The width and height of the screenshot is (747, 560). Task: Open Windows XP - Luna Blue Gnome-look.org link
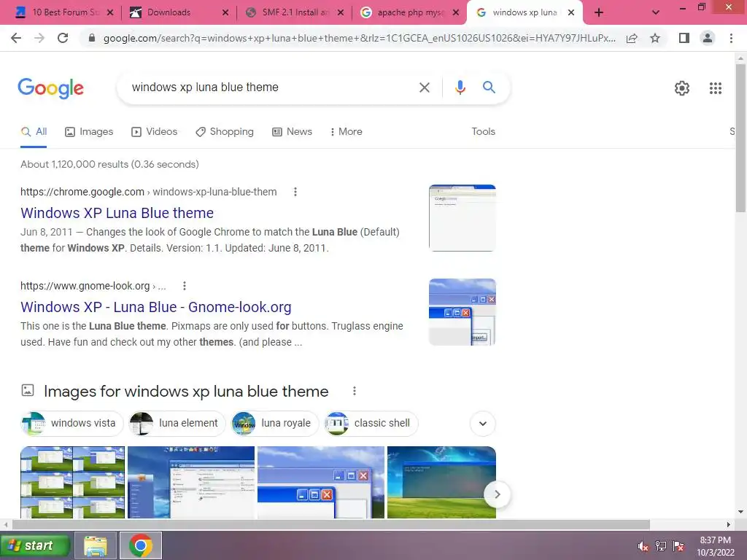pos(156,307)
